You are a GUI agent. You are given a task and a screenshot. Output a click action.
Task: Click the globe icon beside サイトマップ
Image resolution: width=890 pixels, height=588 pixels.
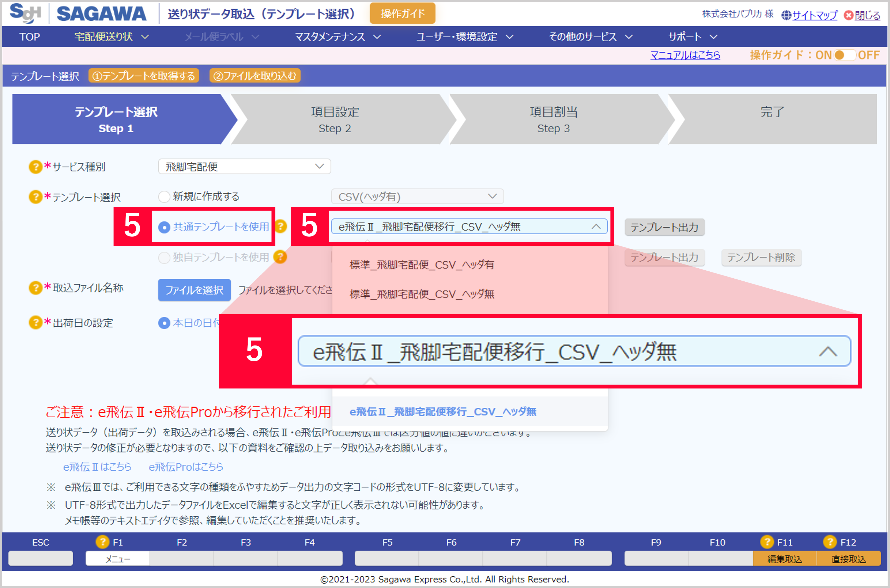[786, 15]
